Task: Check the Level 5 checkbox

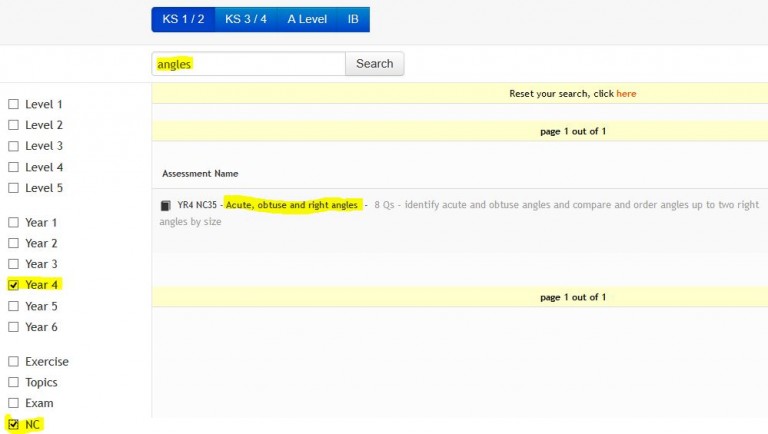Action: coord(13,188)
